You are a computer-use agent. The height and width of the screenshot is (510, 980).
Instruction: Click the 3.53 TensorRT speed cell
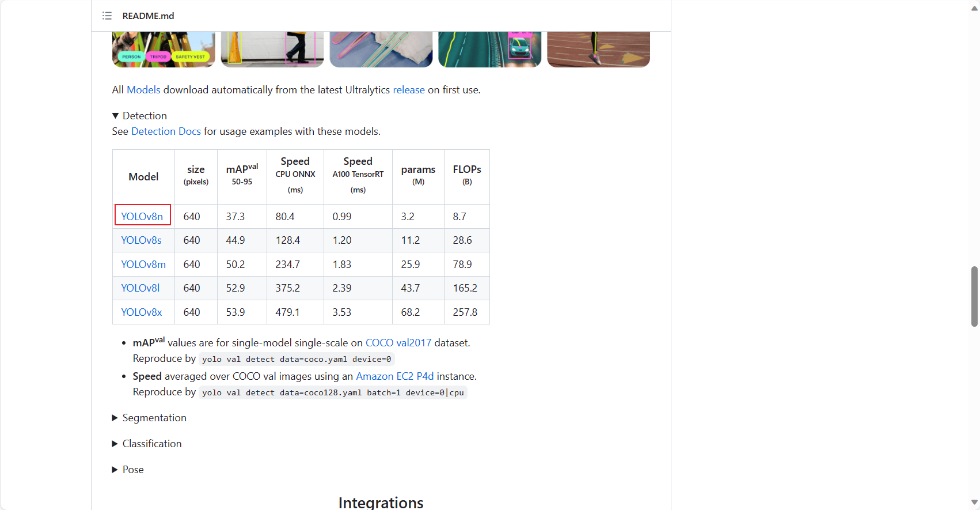click(358, 312)
